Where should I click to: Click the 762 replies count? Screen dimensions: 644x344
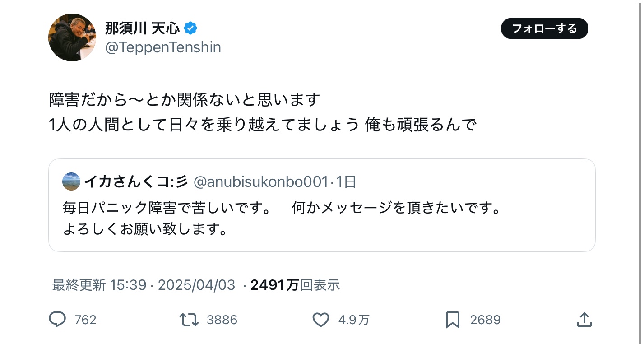[85, 320]
